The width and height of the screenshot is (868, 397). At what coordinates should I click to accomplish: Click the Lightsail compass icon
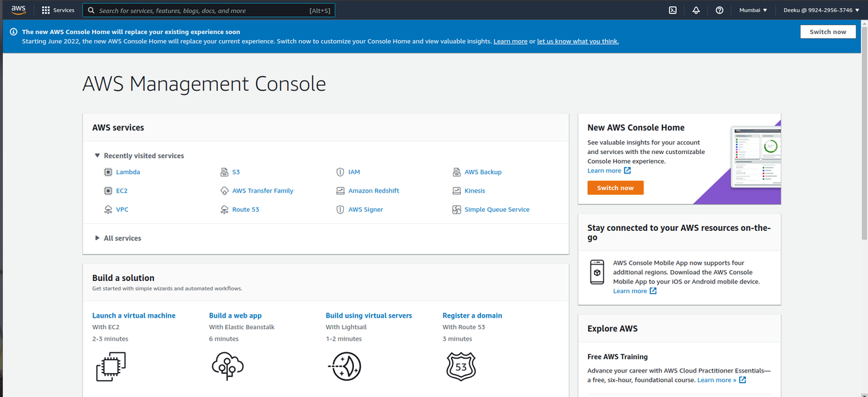(x=344, y=366)
